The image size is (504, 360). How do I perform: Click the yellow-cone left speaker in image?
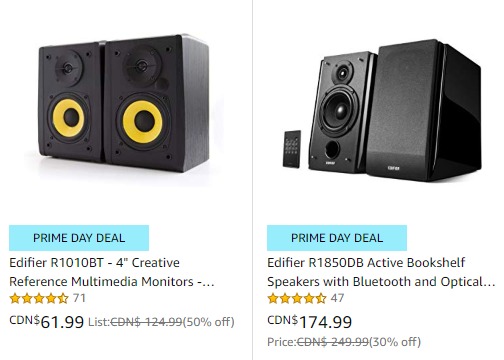[x=71, y=102]
